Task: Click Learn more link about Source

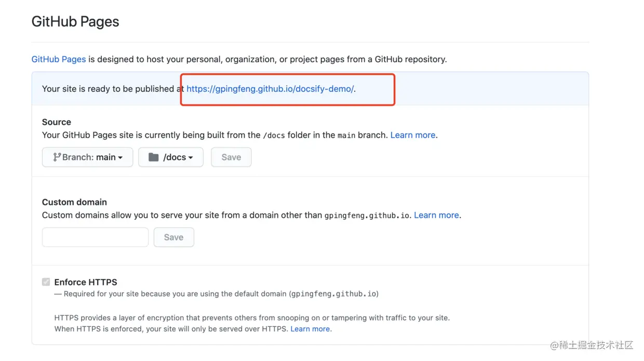Action: (413, 135)
